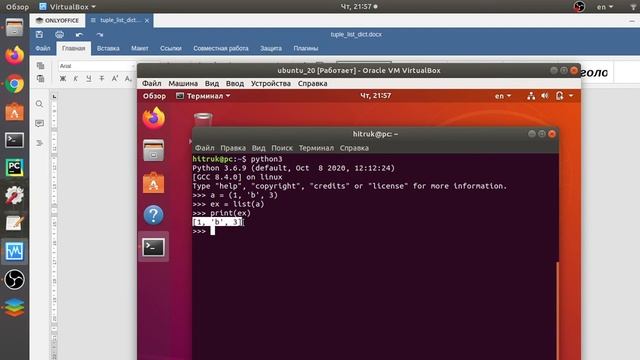Image resolution: width=640 pixels, height=360 pixels.
Task: Open the navigation panel in ONLYOFFICE sidebar
Action: click(39, 143)
